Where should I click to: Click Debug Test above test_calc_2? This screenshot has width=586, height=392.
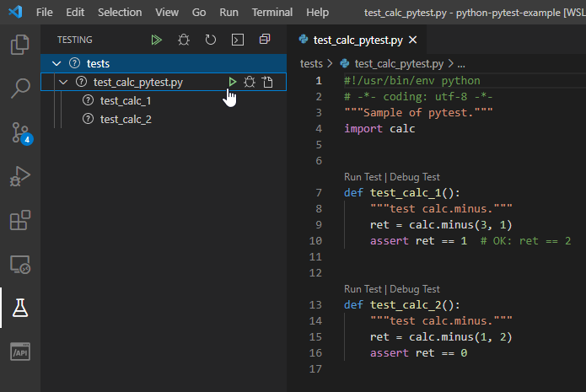pos(415,289)
